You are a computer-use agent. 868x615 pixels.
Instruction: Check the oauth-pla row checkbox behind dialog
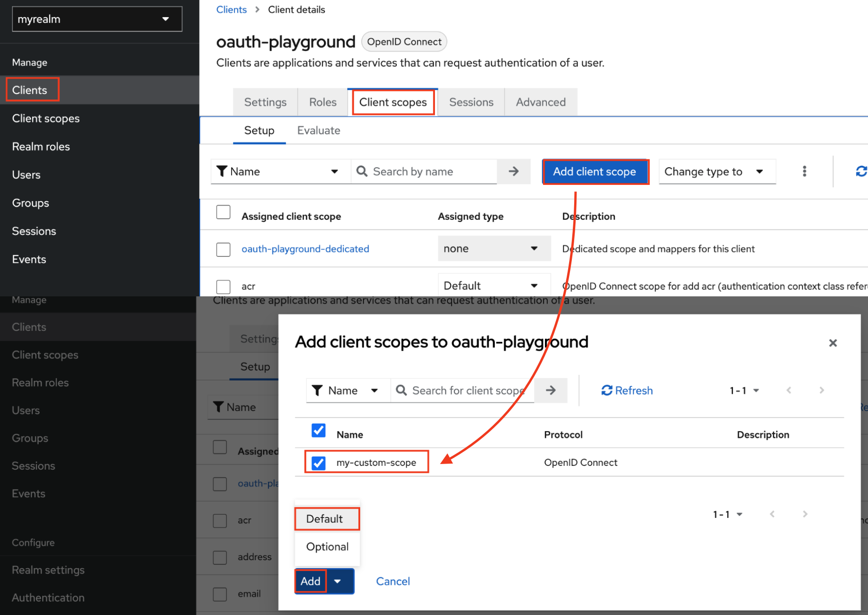(x=220, y=484)
